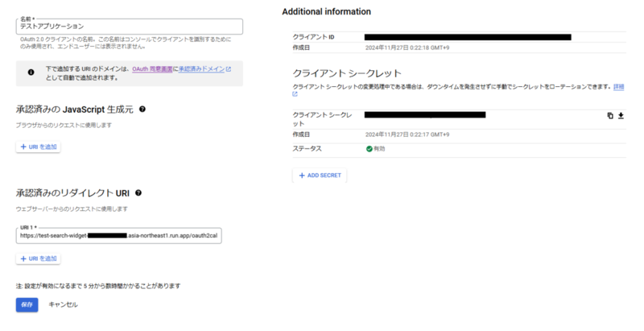Screen dimensions: 644x331
Task: Focus the 名前 field with テストアプリケーション
Action: pos(130,27)
